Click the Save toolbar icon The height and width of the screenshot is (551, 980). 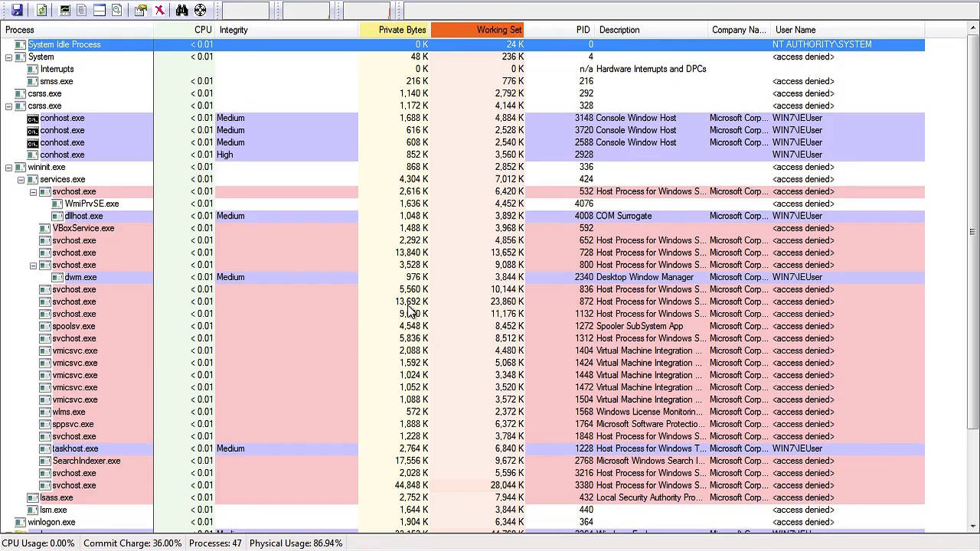[x=17, y=10]
